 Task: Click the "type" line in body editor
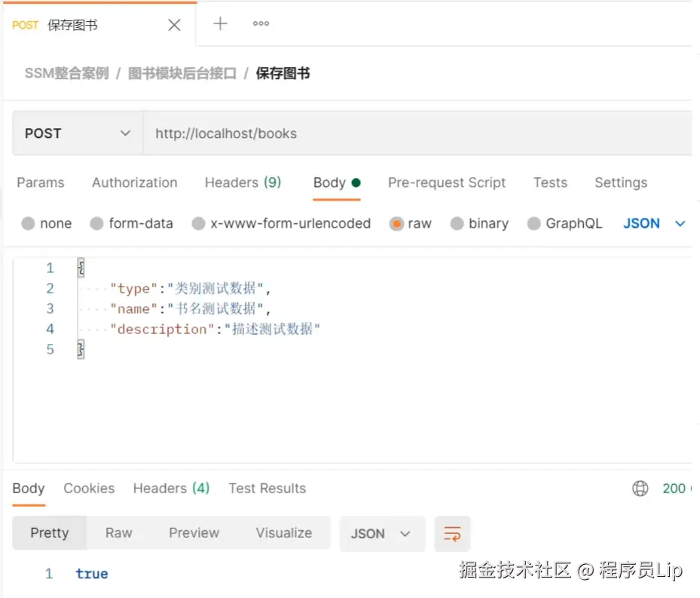[x=190, y=288]
